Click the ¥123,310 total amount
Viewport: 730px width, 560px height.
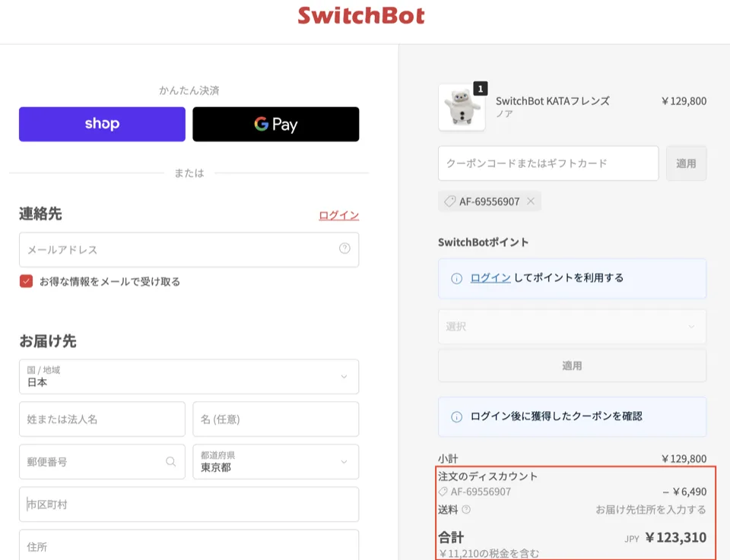(x=675, y=538)
